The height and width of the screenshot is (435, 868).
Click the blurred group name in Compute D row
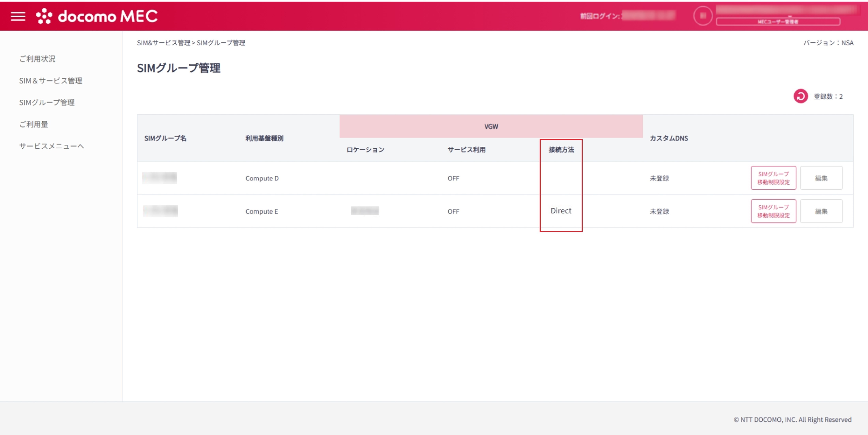click(x=159, y=177)
